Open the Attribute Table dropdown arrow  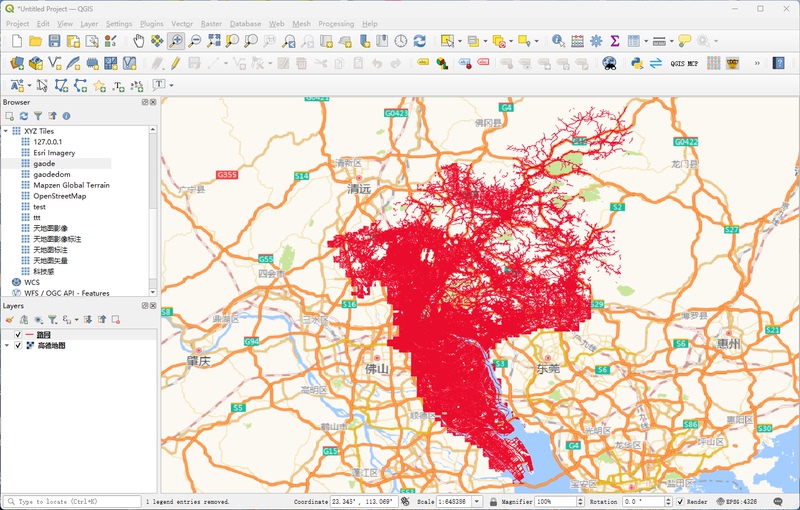646,41
